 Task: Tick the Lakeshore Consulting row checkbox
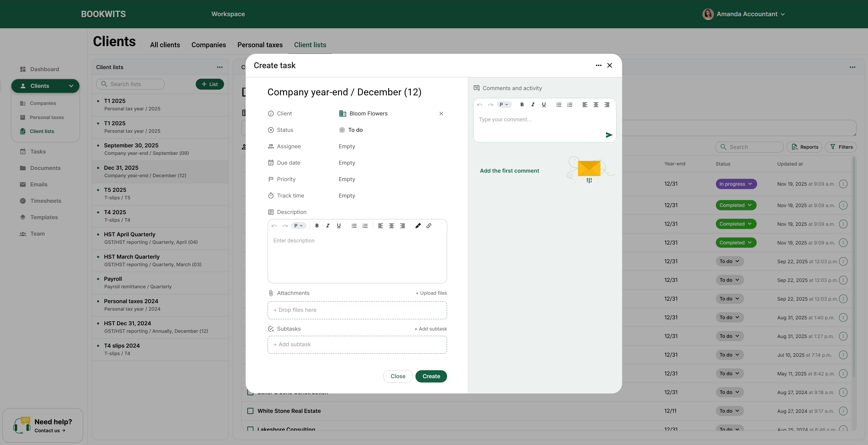[x=250, y=429]
